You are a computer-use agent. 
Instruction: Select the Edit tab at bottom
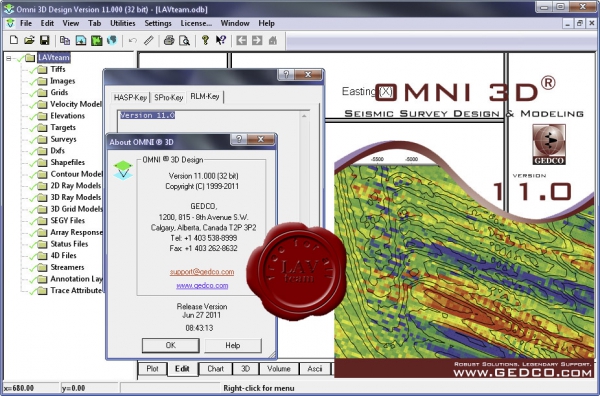(x=182, y=369)
